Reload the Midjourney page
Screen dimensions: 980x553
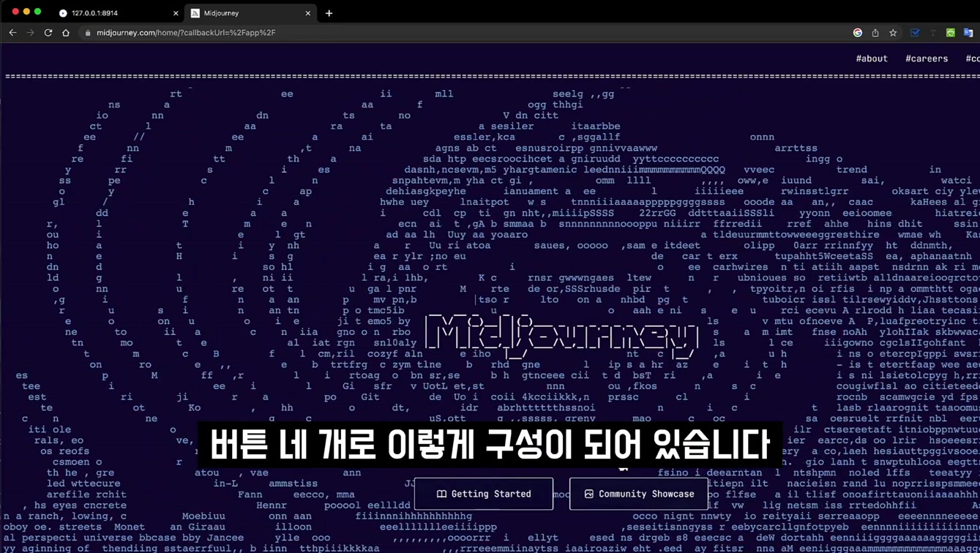48,33
